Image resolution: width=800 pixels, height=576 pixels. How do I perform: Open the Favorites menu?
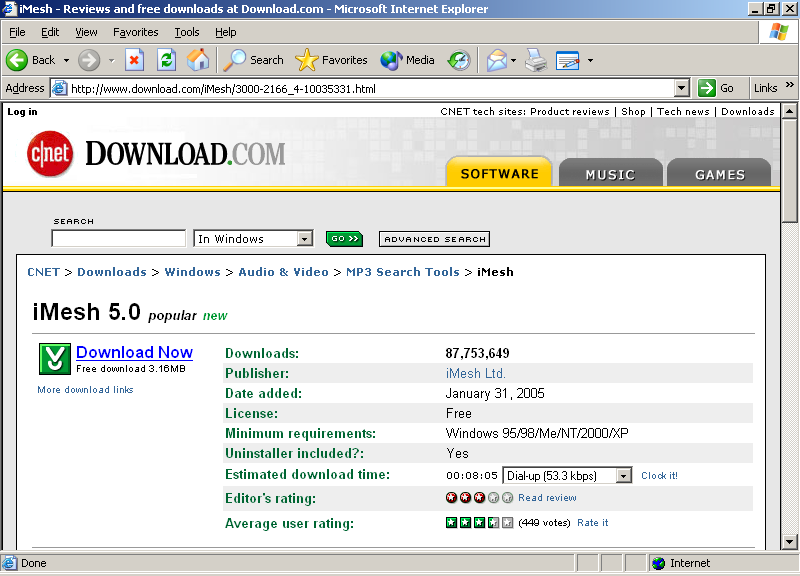coord(136,32)
